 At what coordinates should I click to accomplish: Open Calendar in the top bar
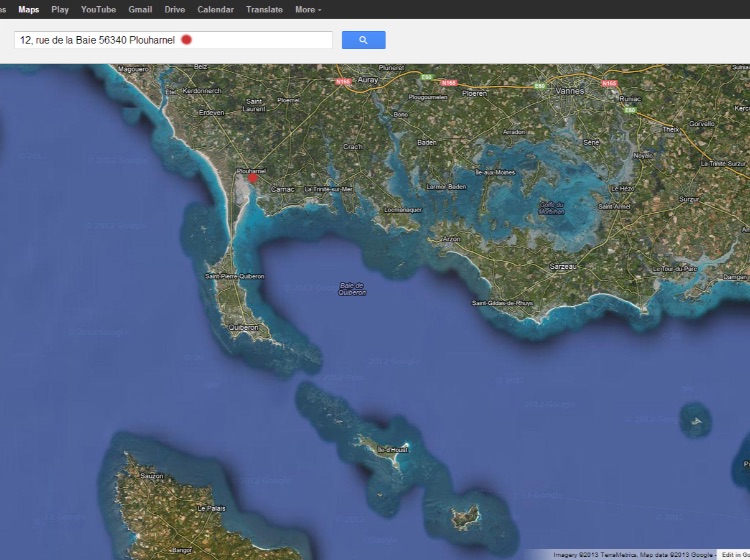pos(216,9)
